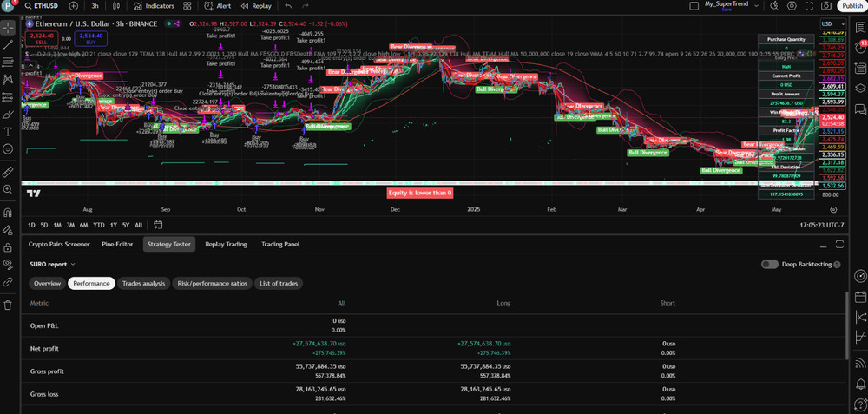Screen dimensions: 868x414
Task: Select the Strategy Tester tab
Action: [x=169, y=244]
